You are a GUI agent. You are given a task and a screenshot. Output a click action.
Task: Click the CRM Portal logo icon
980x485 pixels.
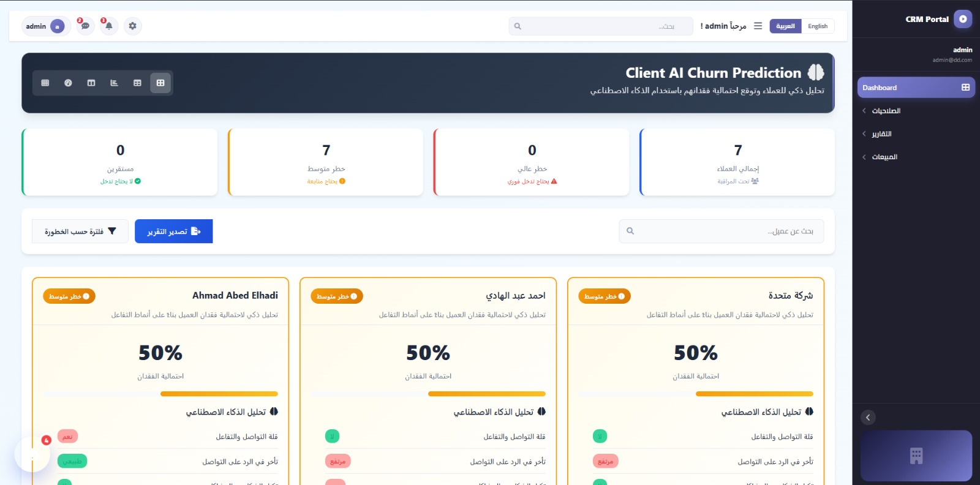[x=963, y=19]
